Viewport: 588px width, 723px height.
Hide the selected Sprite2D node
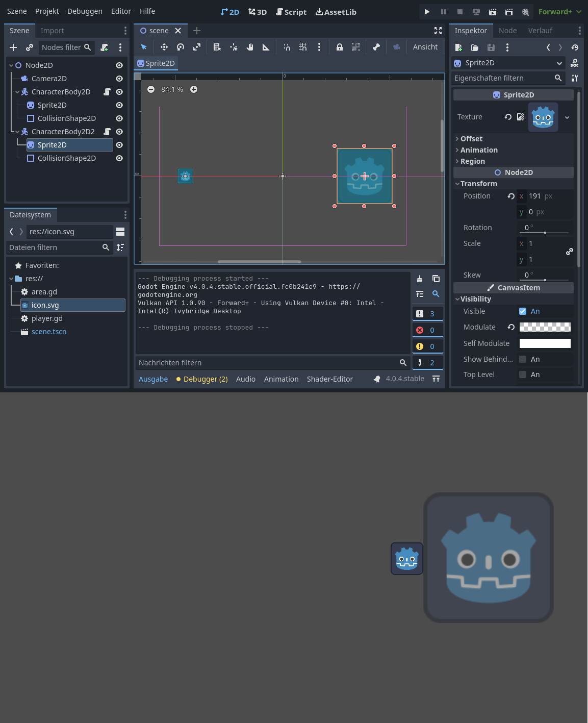coord(119,145)
